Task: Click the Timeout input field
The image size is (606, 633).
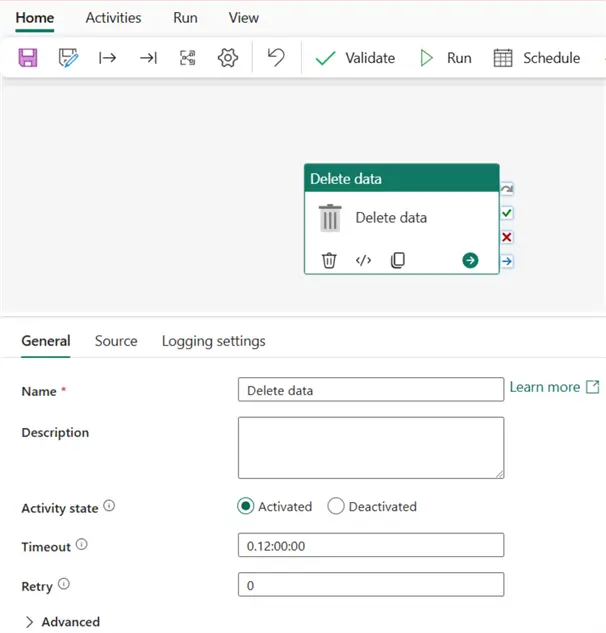Action: (x=370, y=545)
